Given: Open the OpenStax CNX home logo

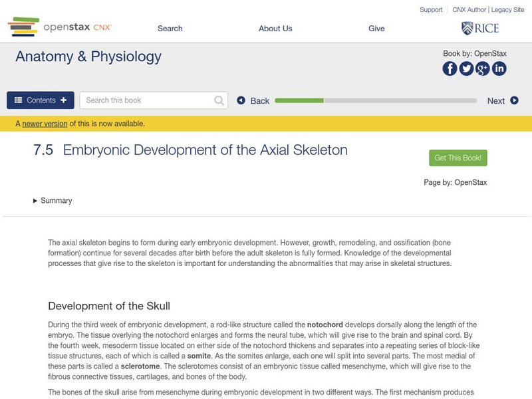Looking at the screenshot, I should [60, 28].
